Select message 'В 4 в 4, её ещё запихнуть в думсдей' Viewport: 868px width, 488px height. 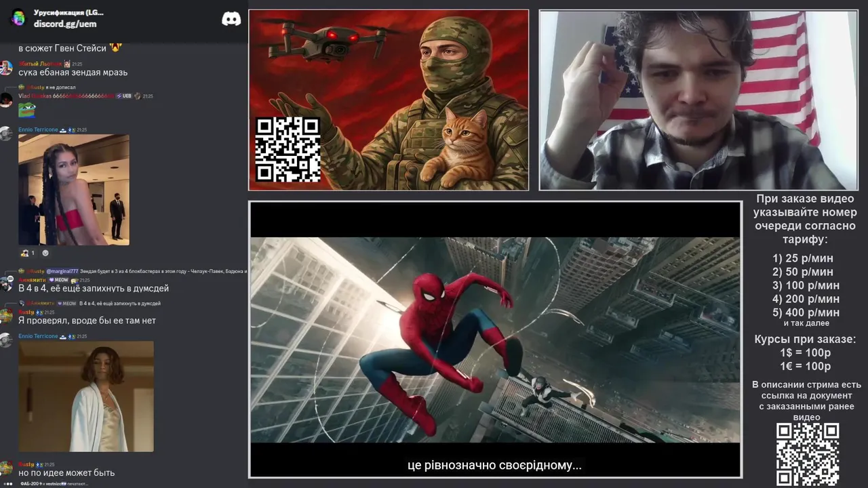point(94,288)
